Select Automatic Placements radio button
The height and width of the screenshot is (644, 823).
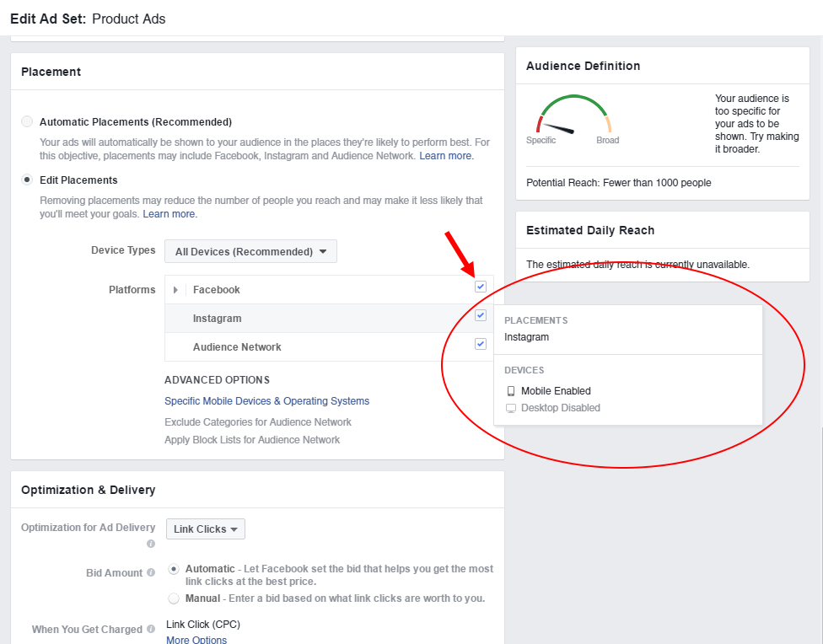tap(27, 121)
